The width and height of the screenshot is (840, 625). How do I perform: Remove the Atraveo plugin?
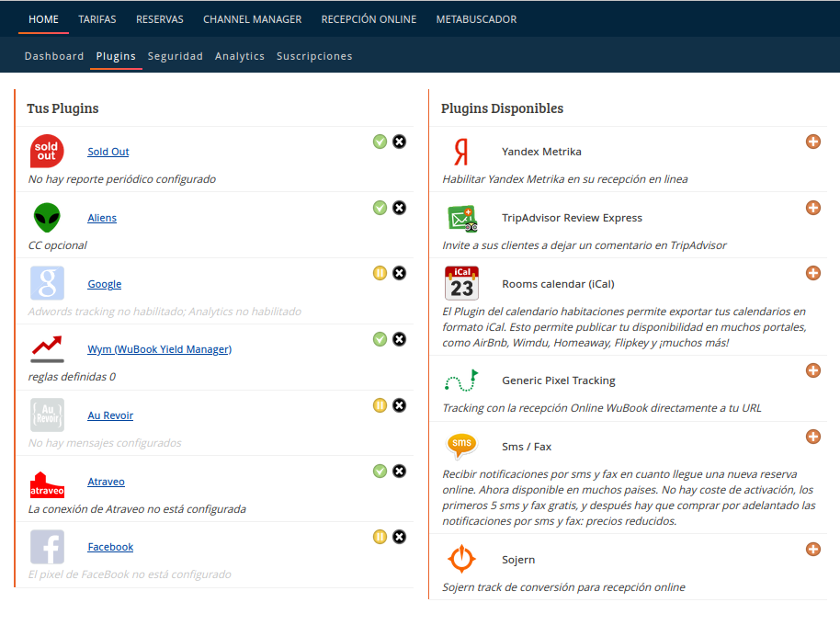399,472
